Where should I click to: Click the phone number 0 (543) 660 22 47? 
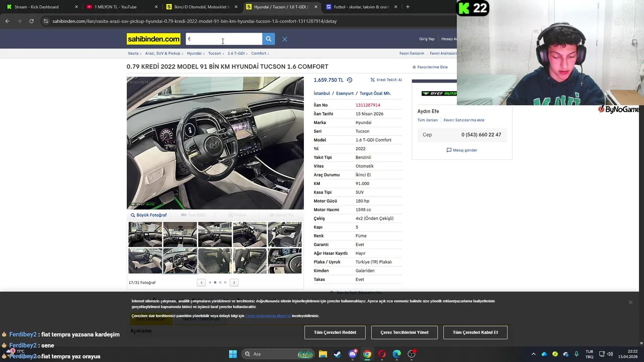click(481, 135)
